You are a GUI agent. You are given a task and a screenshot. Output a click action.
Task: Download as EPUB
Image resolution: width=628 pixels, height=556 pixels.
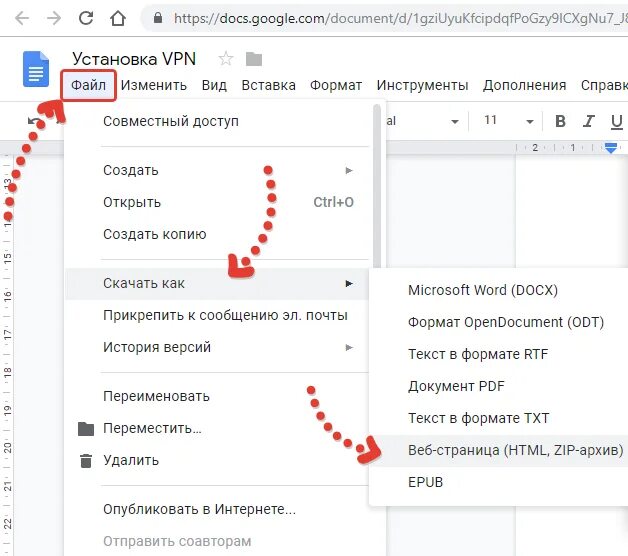tap(498, 482)
